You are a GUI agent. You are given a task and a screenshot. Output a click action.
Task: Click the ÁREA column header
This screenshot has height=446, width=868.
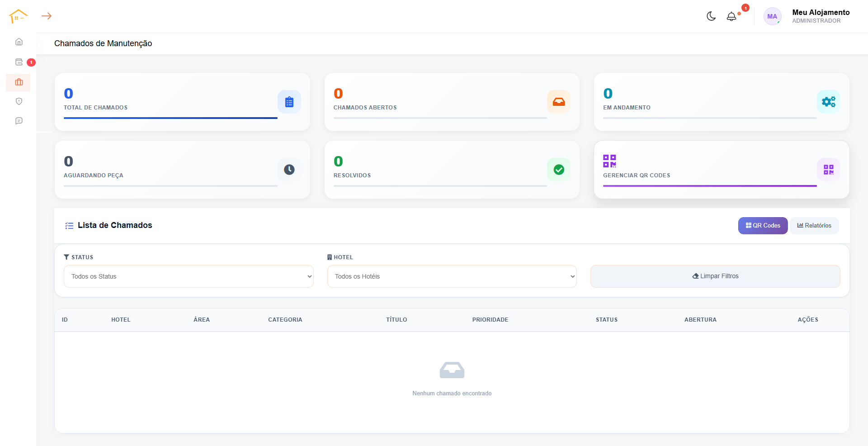[x=202, y=320]
